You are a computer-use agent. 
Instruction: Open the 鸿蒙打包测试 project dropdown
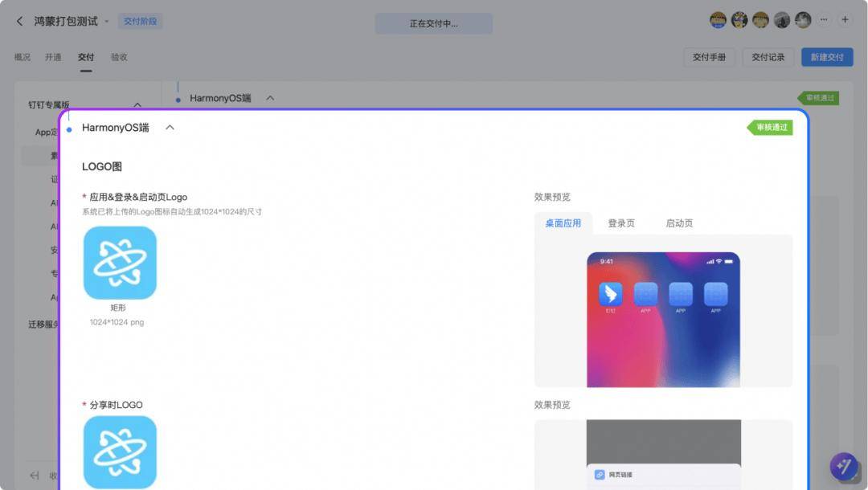coord(106,22)
